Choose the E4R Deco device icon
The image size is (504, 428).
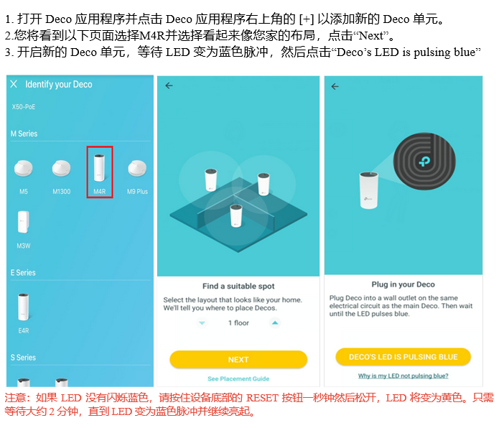click(24, 307)
